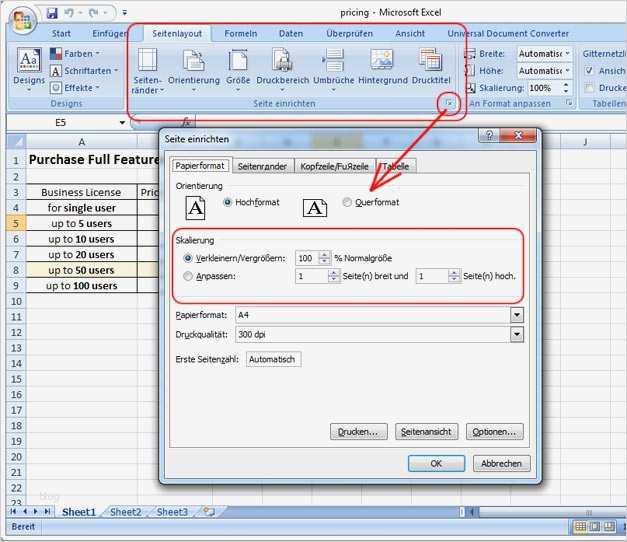Image resolution: width=627 pixels, height=542 pixels.
Task: Open Designs themes gallery
Action: click(29, 70)
